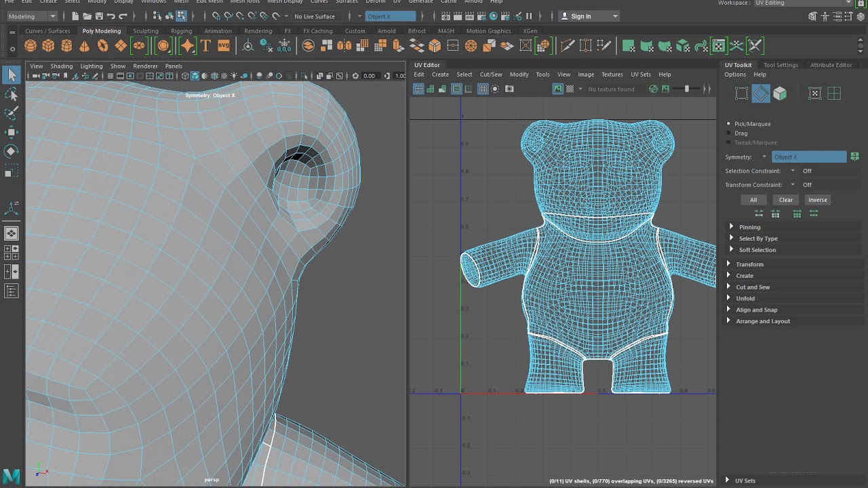868x488 pixels.
Task: Open the Symmetry dropdown arrow in UV Toolkit
Action: (764, 157)
